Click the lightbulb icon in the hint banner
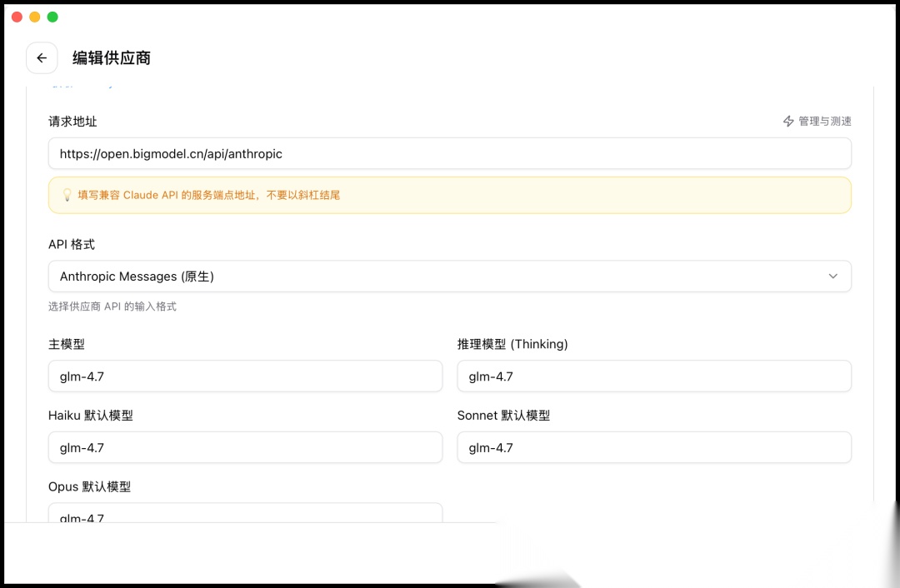The height and width of the screenshot is (588, 900). [x=67, y=195]
